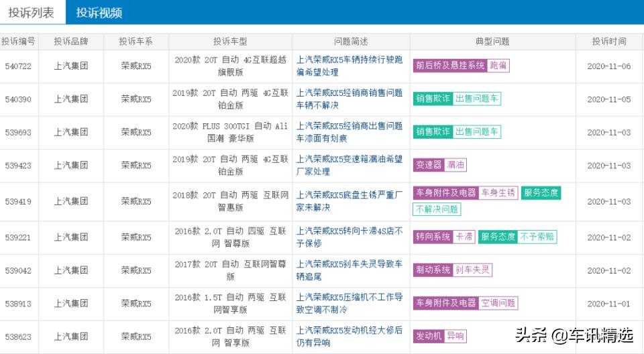
Task: Click 出售问题车 tag in row 540390
Action: pos(477,99)
